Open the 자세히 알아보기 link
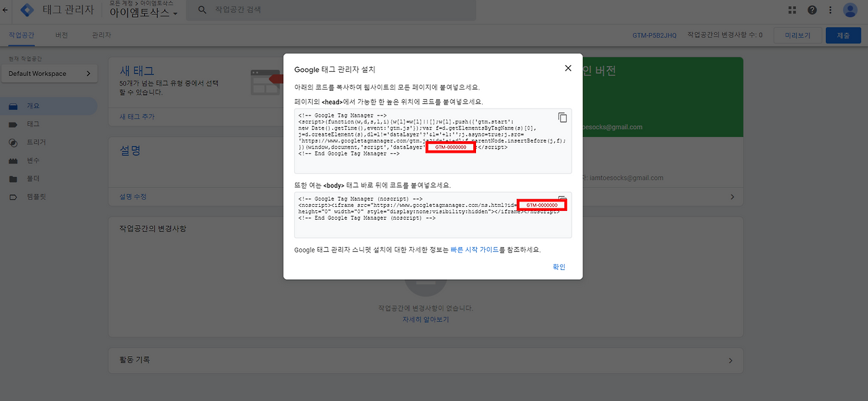The height and width of the screenshot is (401, 868). point(425,319)
